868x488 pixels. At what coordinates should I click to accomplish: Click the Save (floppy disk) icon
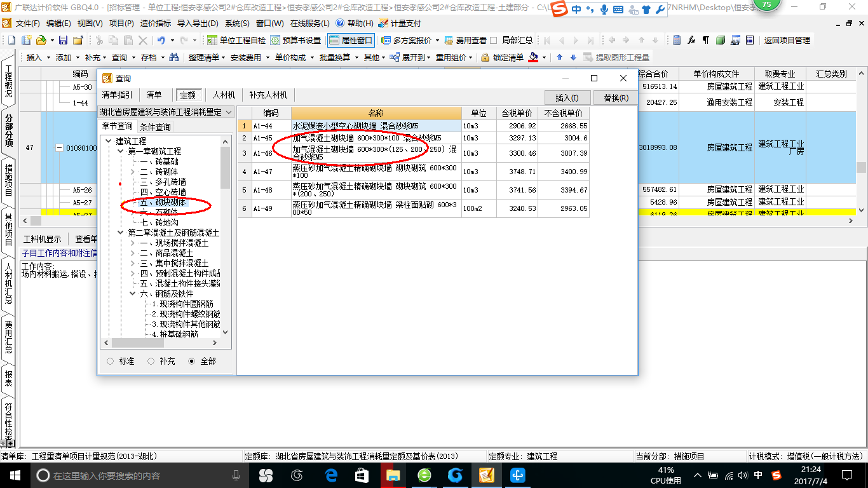point(63,40)
